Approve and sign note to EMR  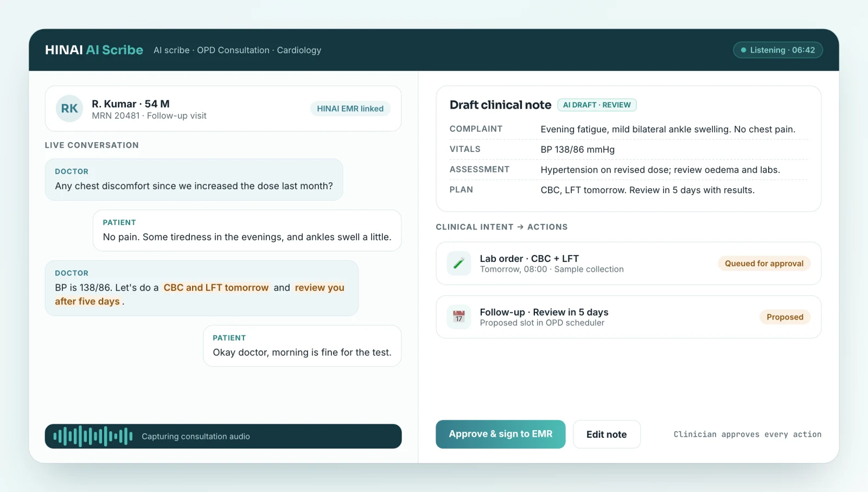click(500, 434)
